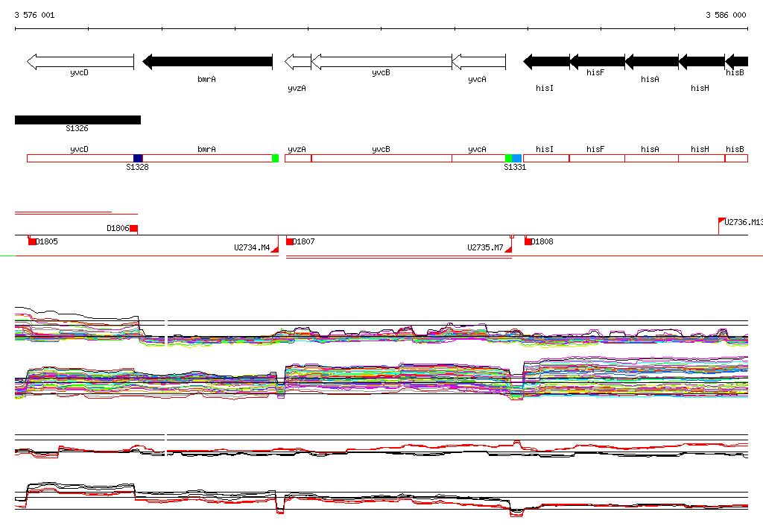Click the red-outlined bmrA segment box
The image size is (763, 532).
(x=207, y=158)
